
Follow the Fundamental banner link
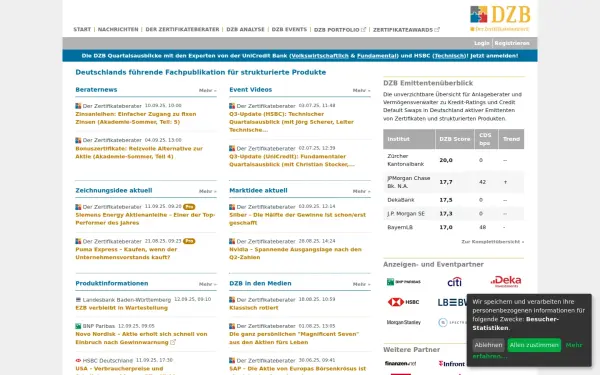click(x=377, y=56)
